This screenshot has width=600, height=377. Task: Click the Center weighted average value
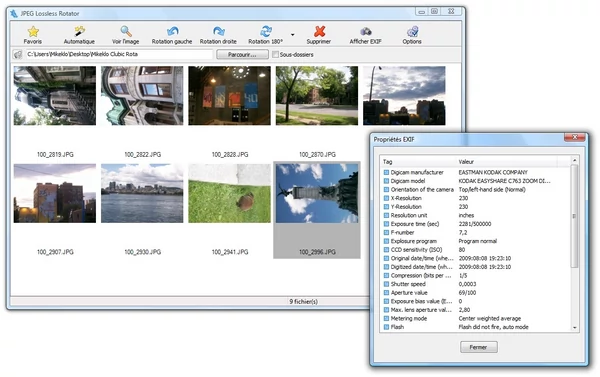[489, 318]
